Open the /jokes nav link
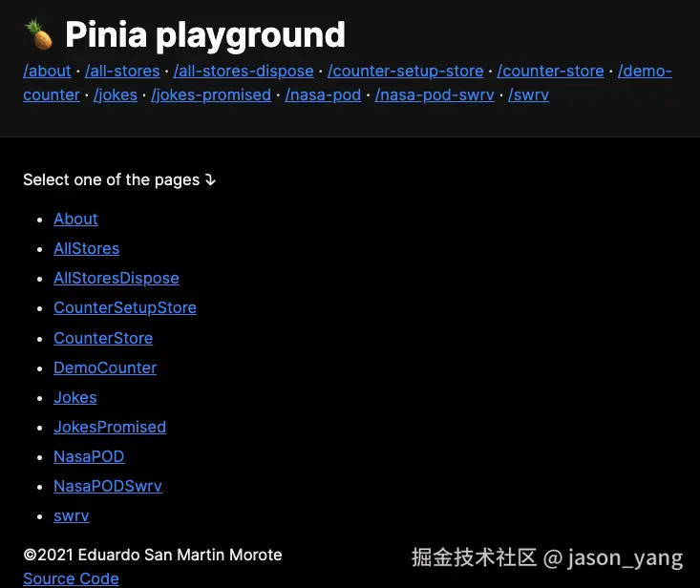 tap(116, 94)
